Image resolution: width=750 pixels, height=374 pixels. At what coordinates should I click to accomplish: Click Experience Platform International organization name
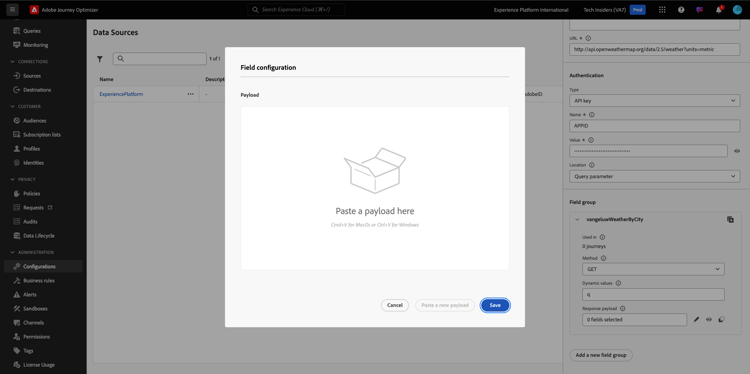531,10
